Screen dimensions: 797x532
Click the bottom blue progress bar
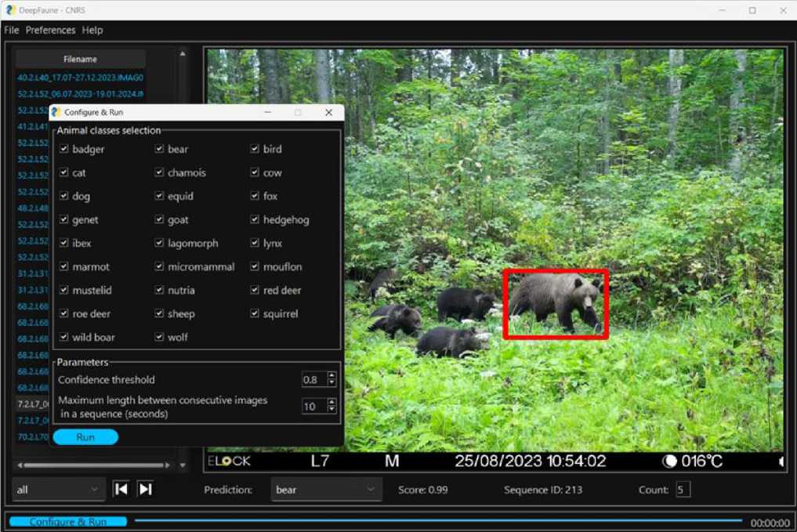click(x=437, y=521)
